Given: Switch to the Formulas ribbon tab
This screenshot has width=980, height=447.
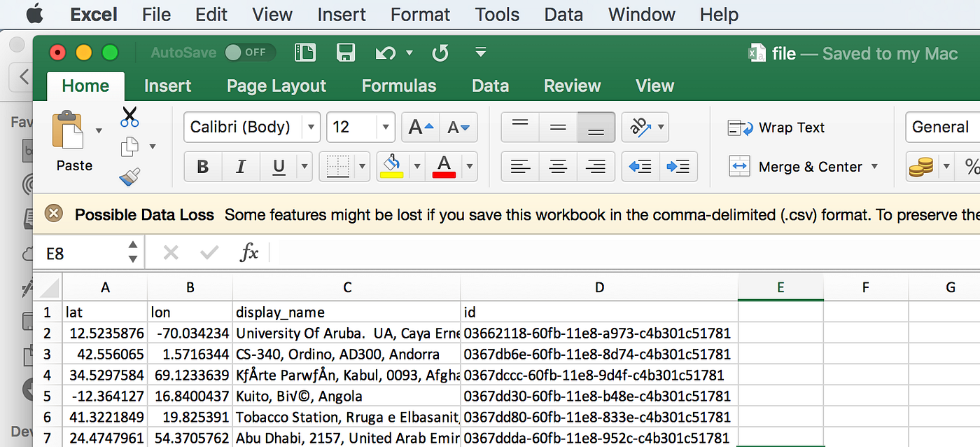Looking at the screenshot, I should tap(399, 86).
